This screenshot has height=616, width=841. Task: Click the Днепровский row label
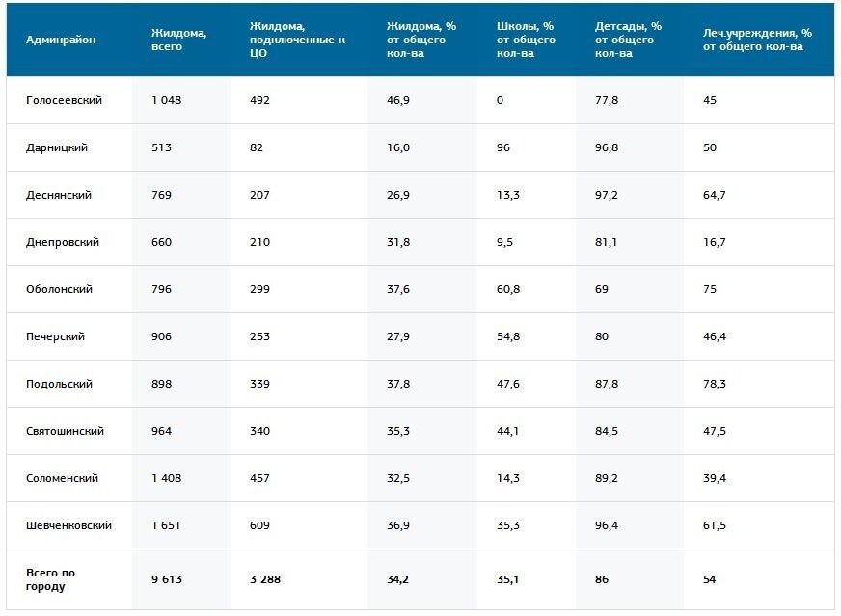click(x=63, y=242)
